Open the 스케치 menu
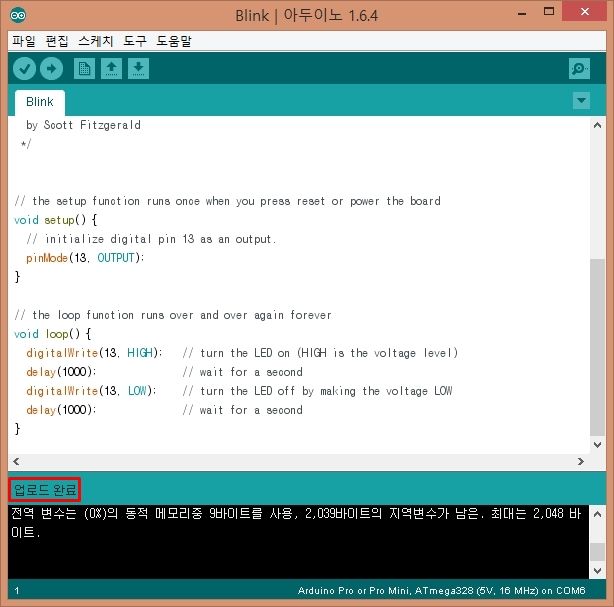The image size is (614, 607). (96, 41)
